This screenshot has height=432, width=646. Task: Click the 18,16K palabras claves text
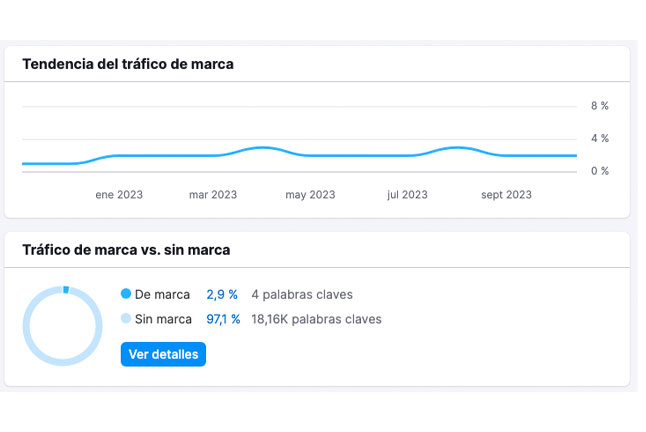click(x=316, y=320)
